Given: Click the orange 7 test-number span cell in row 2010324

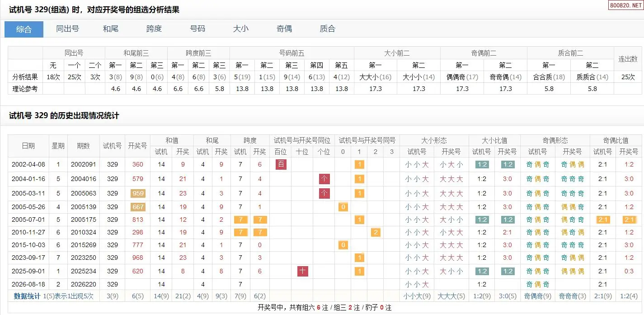Looking at the screenshot, I should pyautogui.click(x=240, y=232).
